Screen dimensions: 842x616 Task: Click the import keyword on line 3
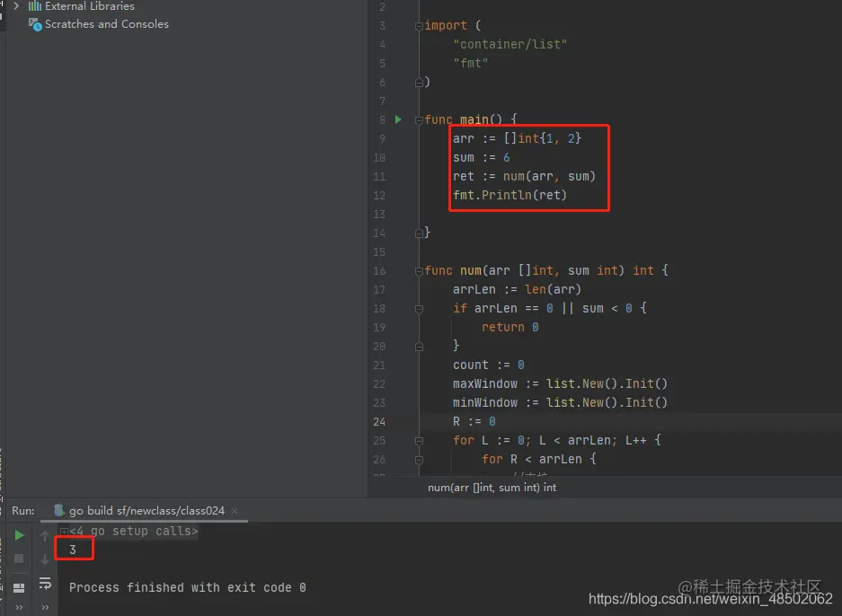(446, 25)
